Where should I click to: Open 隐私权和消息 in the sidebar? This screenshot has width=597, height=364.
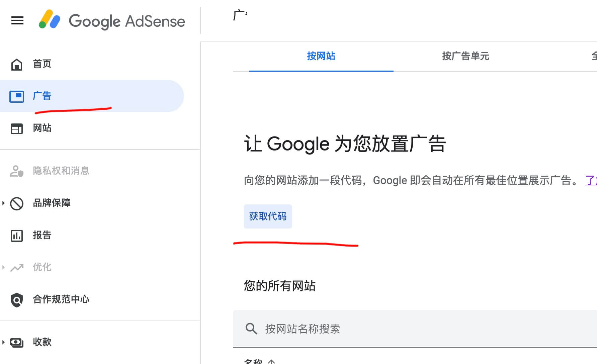[x=61, y=171]
